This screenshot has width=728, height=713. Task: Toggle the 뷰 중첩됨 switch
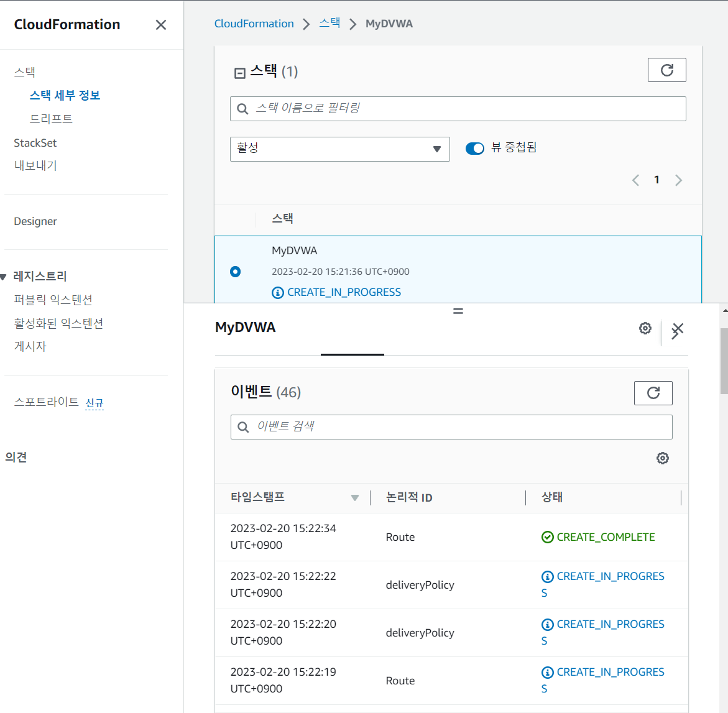pyautogui.click(x=474, y=148)
